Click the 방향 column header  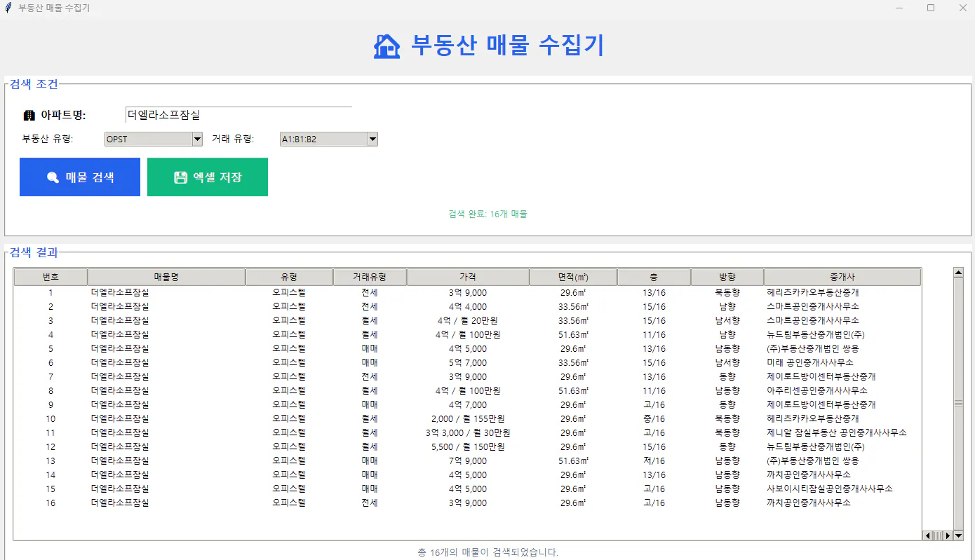727,277
